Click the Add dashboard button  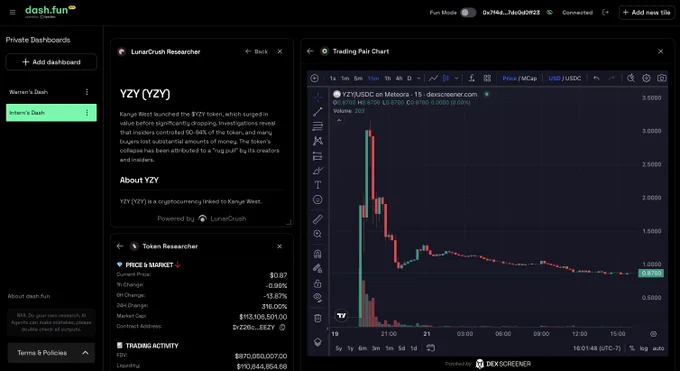tap(51, 62)
